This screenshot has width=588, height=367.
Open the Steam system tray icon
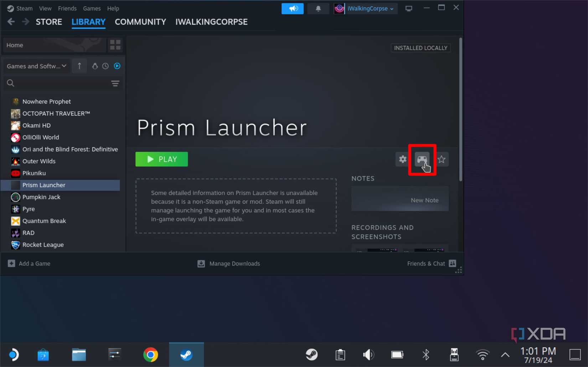(311, 355)
